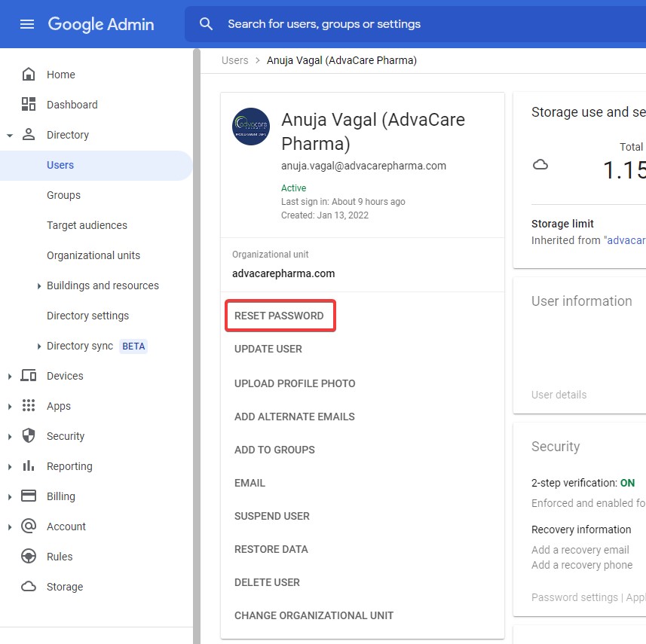Click Anuja Vagal's profile avatar
Screen dimensions: 646x644
click(x=251, y=127)
